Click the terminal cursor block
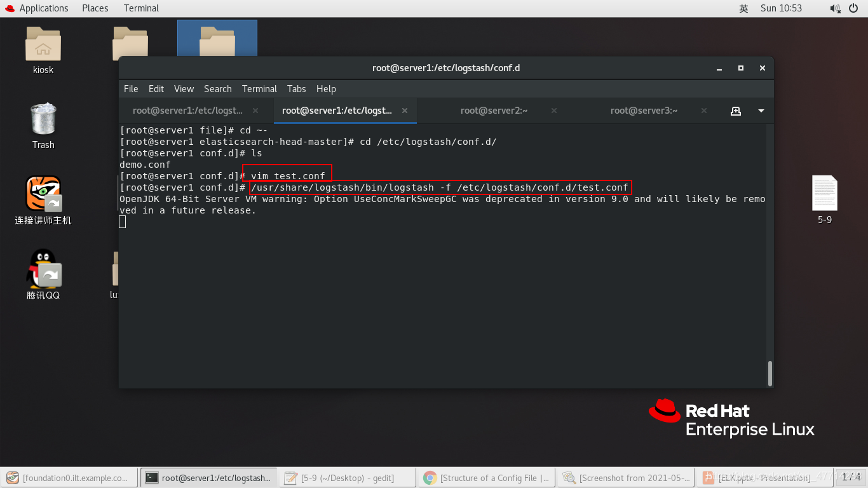868x488 pixels. 123,222
